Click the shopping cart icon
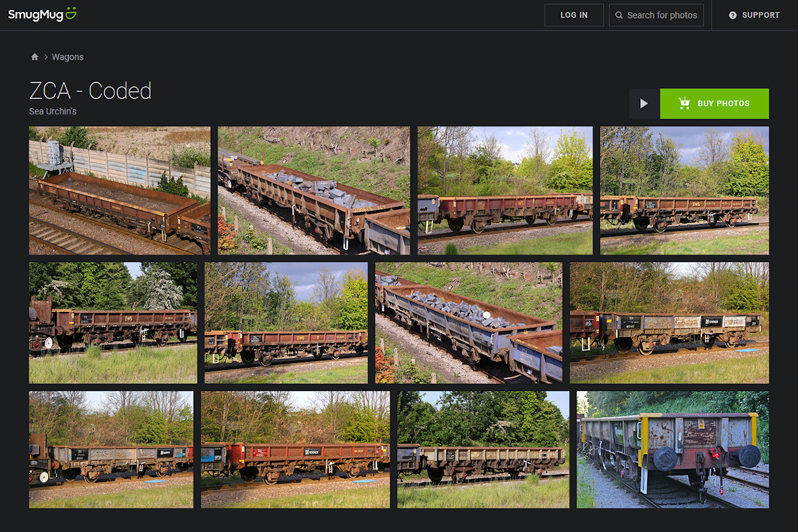The height and width of the screenshot is (532, 798). click(684, 104)
